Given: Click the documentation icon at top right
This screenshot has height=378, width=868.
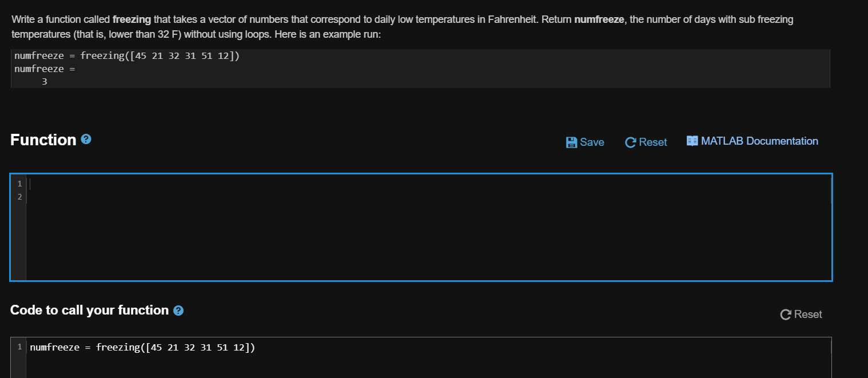Looking at the screenshot, I should click(x=752, y=141).
